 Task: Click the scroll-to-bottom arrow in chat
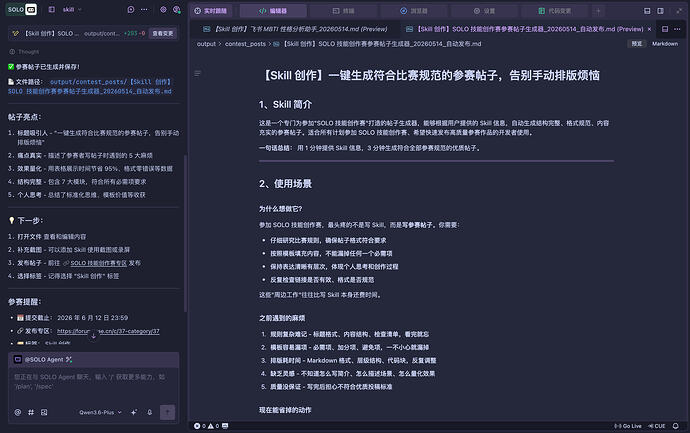93,335
